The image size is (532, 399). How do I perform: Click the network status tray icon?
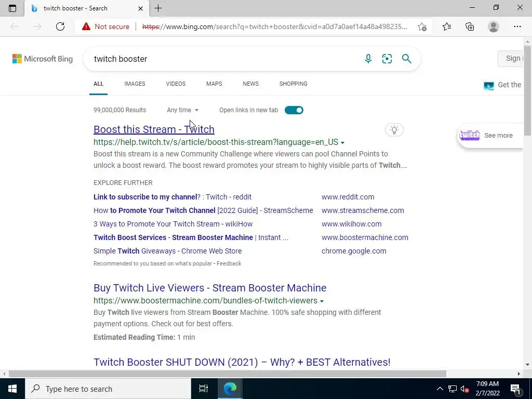[453, 389]
